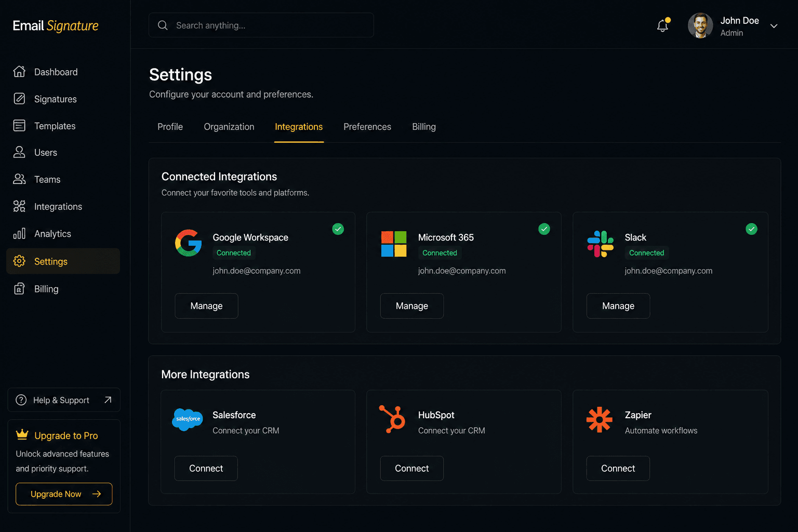
Task: Click Google Workspace Connected status label
Action: [x=234, y=253]
